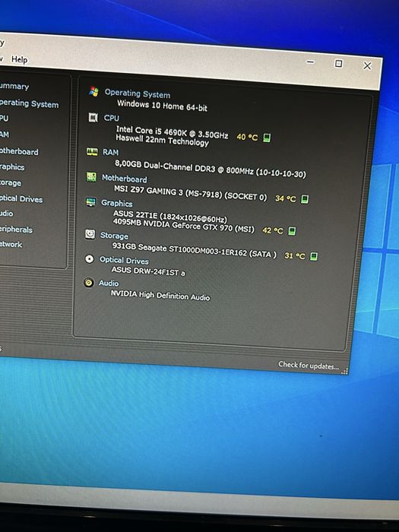Screen dimensions: 399x532
Task: Open Peripherals in the sidebar
Action: click(x=16, y=230)
